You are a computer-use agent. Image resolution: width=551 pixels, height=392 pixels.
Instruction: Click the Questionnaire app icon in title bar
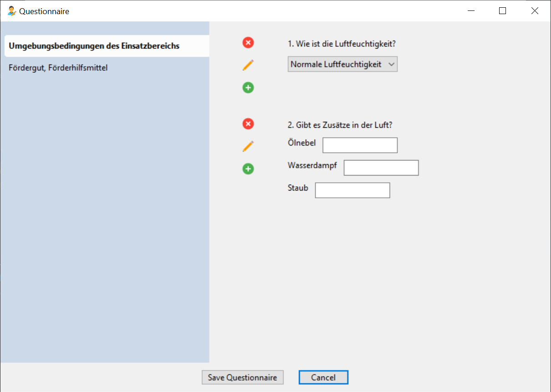12,11
